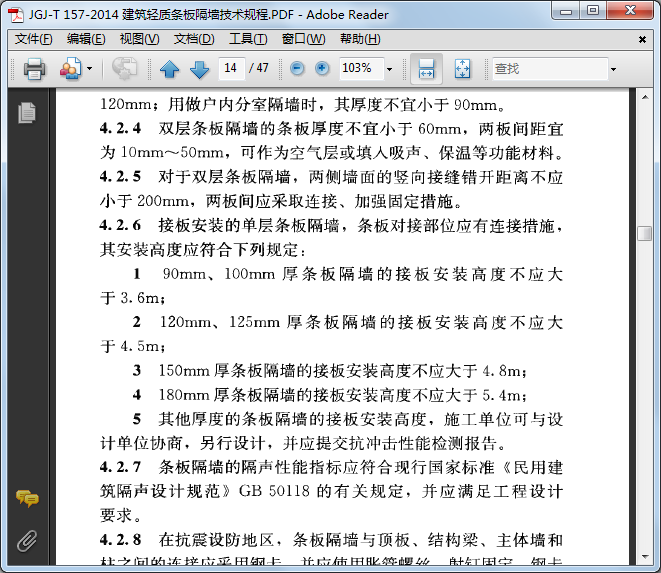The image size is (661, 573).
Task: Go to next page with down arrow
Action: (199, 69)
